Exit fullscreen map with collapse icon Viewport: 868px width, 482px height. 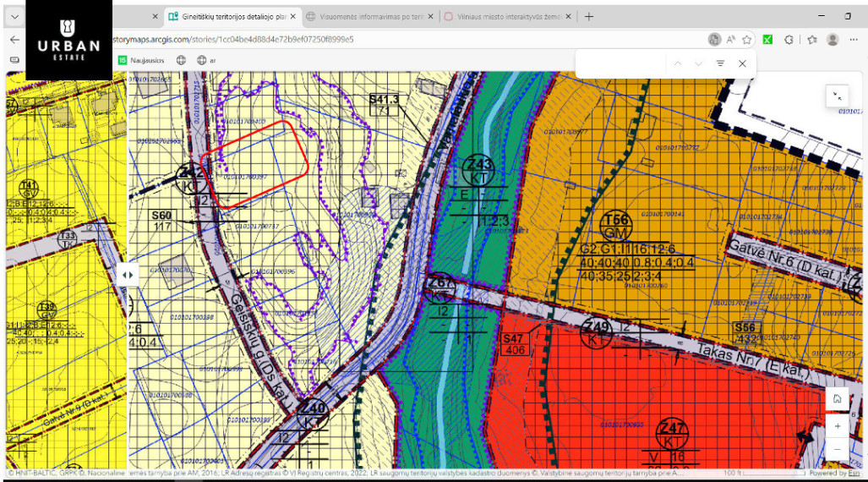837,96
